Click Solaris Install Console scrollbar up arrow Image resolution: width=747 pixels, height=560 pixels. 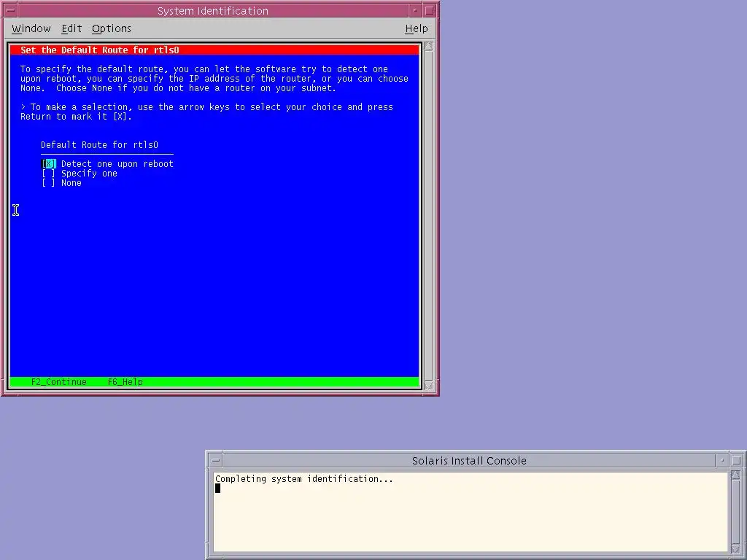pos(735,475)
